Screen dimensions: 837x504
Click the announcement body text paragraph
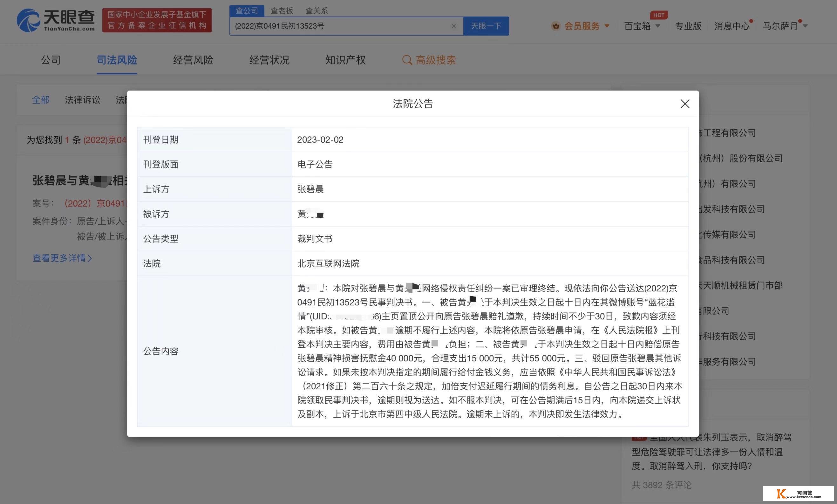point(490,351)
